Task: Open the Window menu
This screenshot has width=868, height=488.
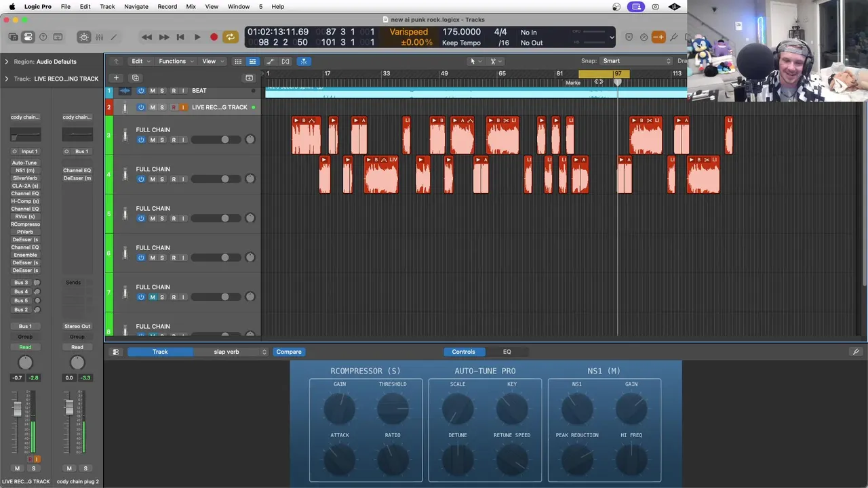Action: 238,6
